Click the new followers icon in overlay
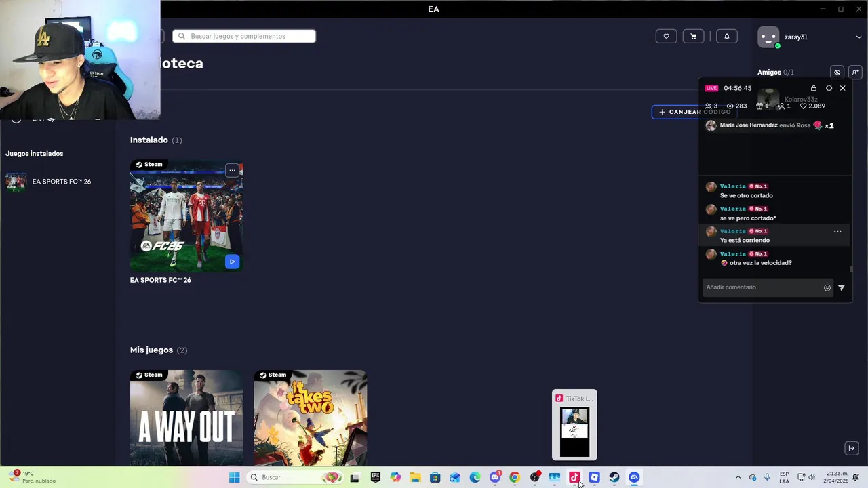The image size is (868, 488). point(781,106)
